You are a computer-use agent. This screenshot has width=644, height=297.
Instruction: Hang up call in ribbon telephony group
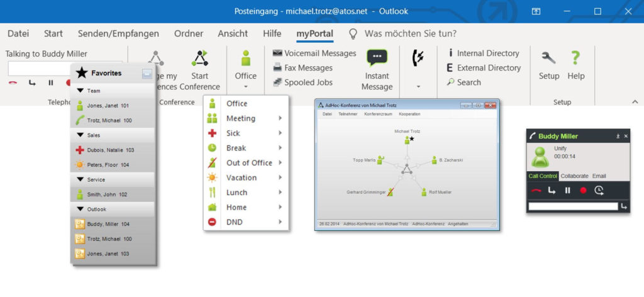click(13, 82)
